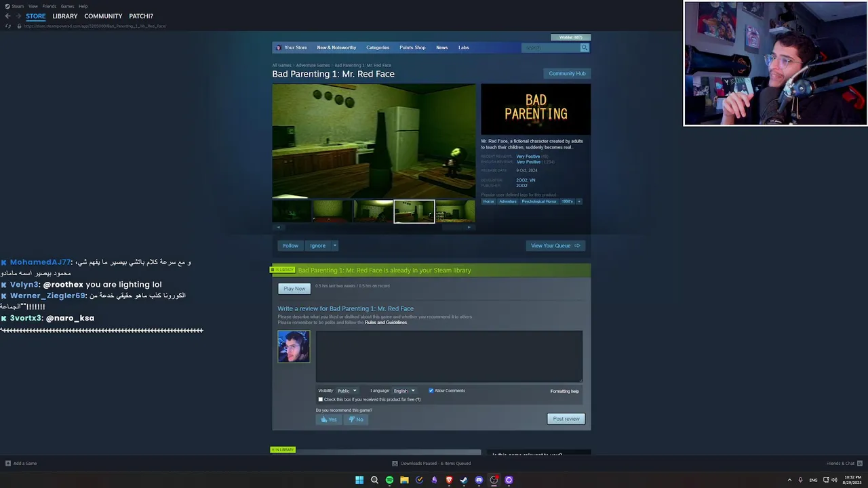The width and height of the screenshot is (868, 488).
Task: Click View Your Queue button
Action: click(x=555, y=245)
